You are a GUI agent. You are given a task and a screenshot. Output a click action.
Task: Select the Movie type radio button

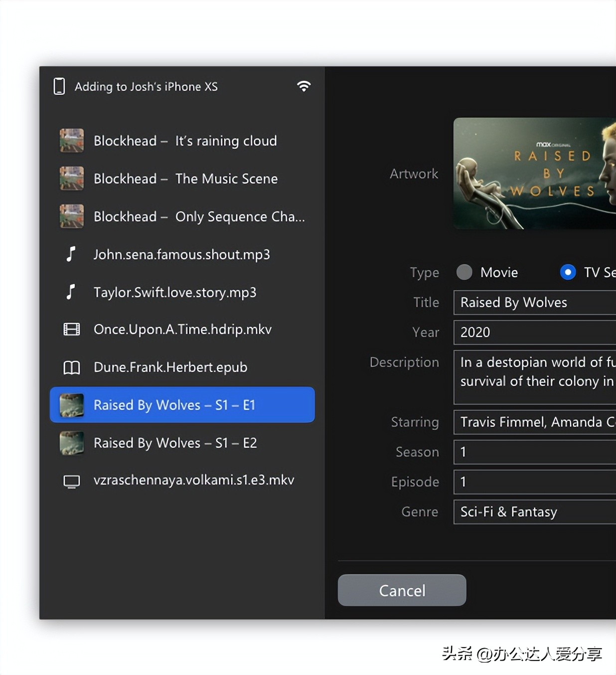464,272
